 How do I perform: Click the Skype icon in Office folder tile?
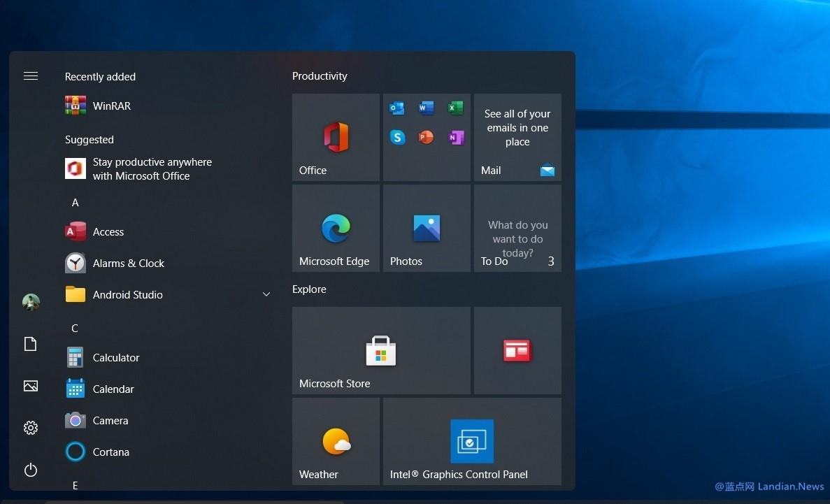point(398,138)
